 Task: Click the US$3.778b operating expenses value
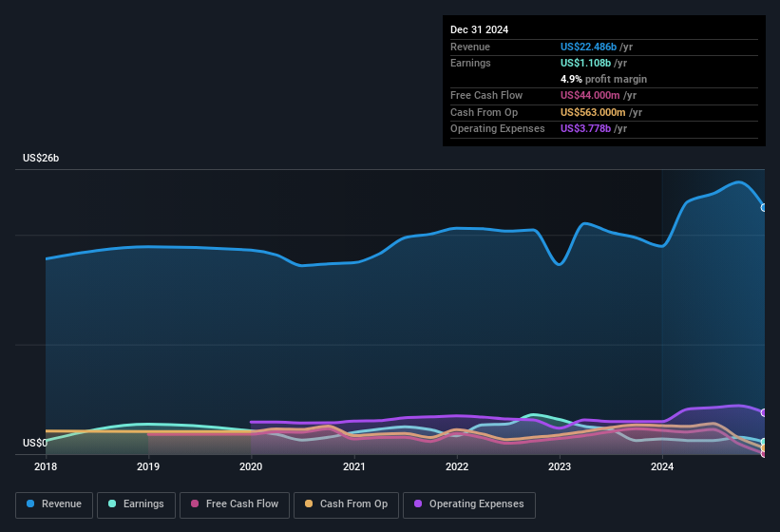(x=585, y=128)
